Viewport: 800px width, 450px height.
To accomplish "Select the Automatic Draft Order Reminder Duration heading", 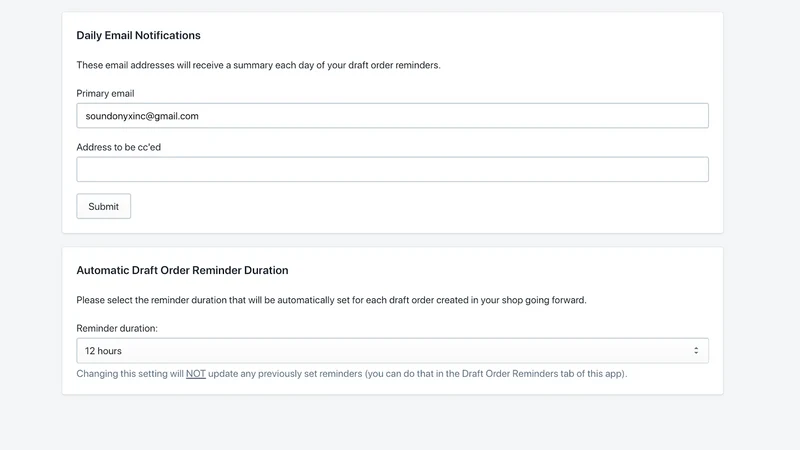I will pos(182,270).
